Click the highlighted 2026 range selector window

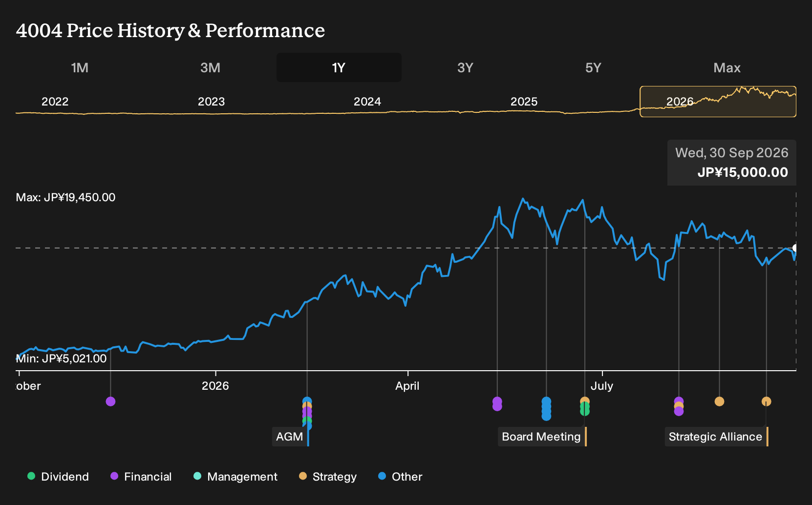718,102
